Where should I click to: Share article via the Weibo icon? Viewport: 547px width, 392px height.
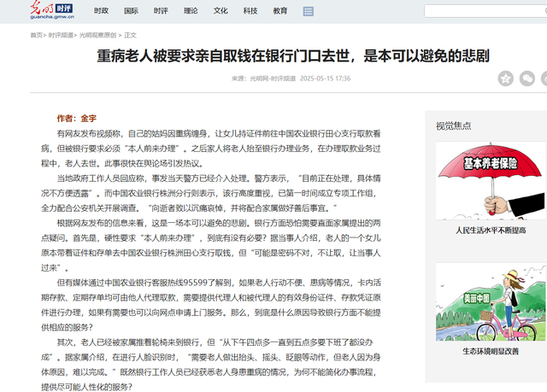545,78
